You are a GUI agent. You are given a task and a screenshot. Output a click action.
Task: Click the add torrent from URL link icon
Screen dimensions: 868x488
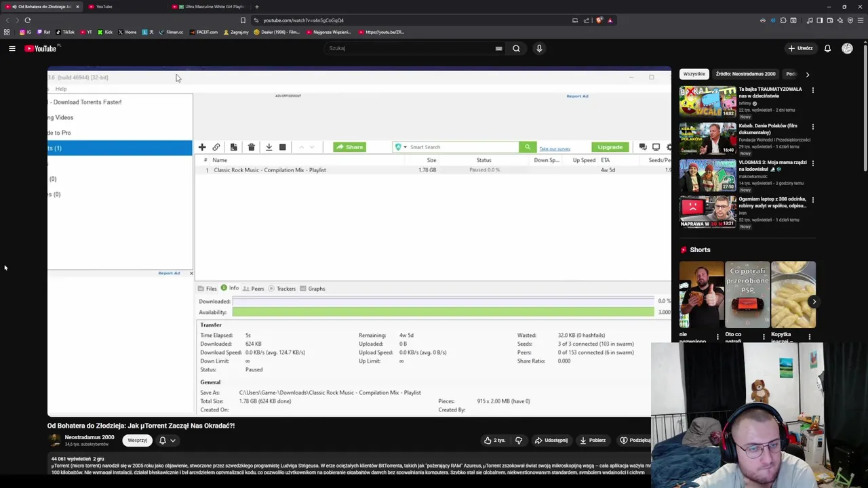(216, 147)
